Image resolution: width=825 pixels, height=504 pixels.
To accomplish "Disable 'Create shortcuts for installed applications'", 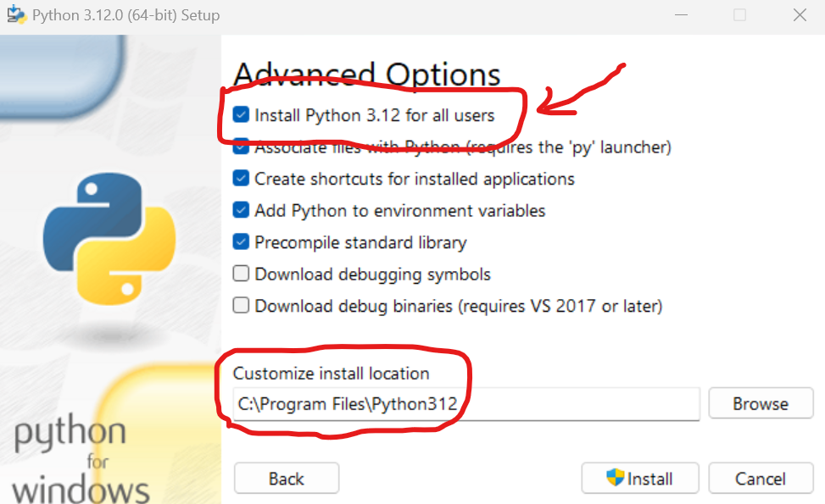I will pyautogui.click(x=239, y=179).
